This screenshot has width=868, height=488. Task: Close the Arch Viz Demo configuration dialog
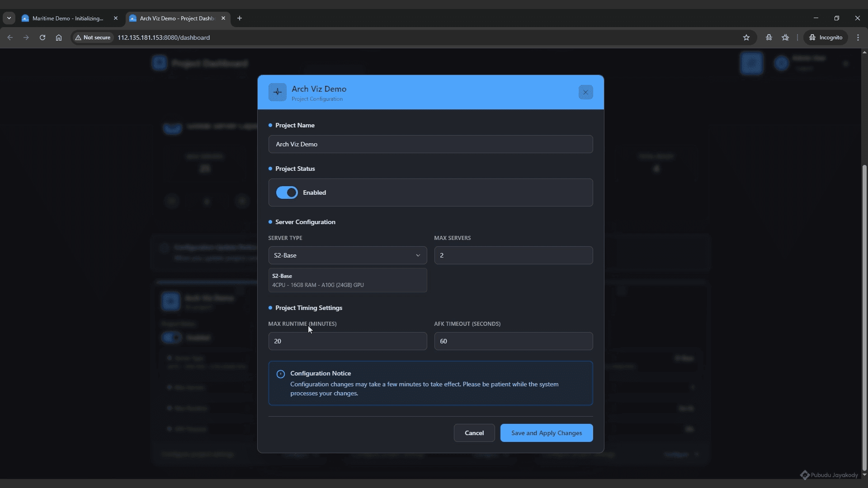585,92
